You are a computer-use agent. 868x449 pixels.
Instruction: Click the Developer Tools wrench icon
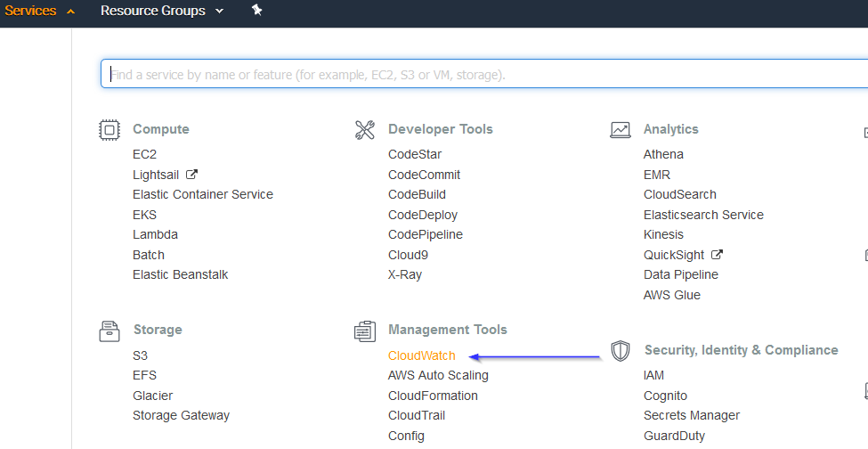coord(365,130)
